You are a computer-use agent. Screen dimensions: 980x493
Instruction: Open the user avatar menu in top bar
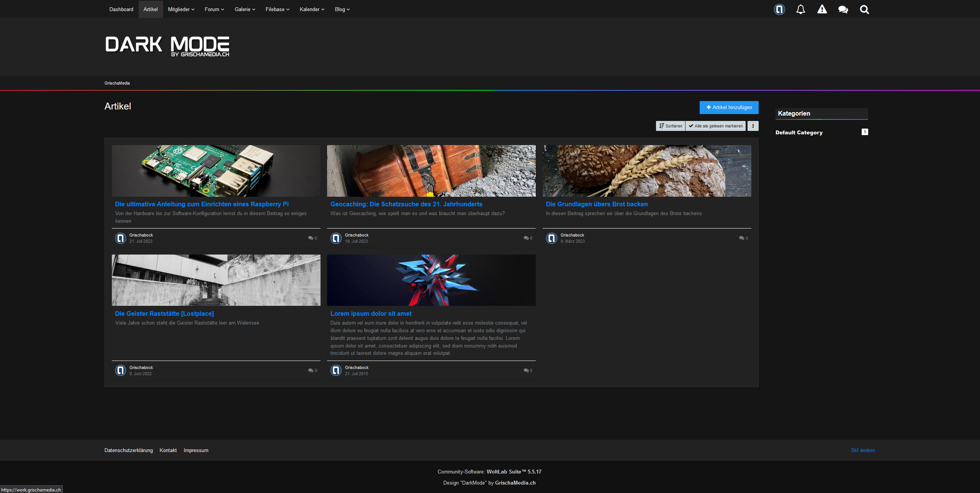point(779,9)
